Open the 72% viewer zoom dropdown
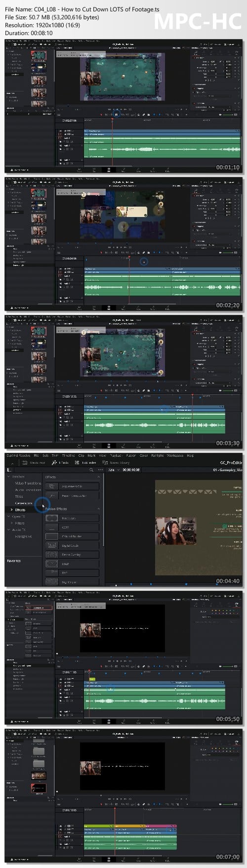This screenshot has width=247, height=868. point(113,470)
